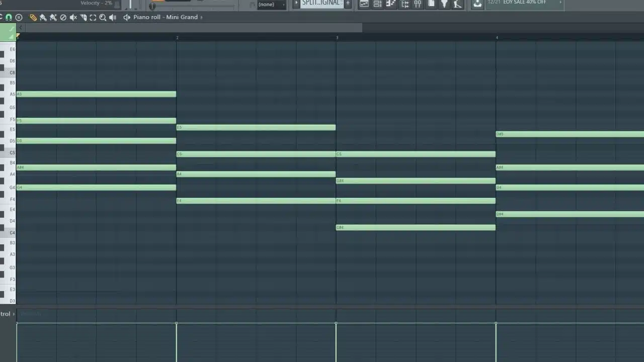Click bar 4 on the timeline ruler
644x362 pixels.
[497, 38]
